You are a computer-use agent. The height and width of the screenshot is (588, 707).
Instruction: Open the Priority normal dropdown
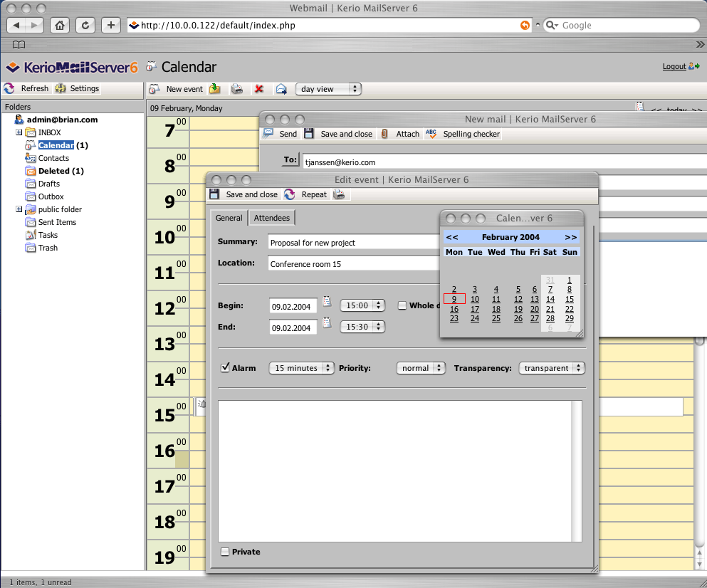click(x=421, y=368)
